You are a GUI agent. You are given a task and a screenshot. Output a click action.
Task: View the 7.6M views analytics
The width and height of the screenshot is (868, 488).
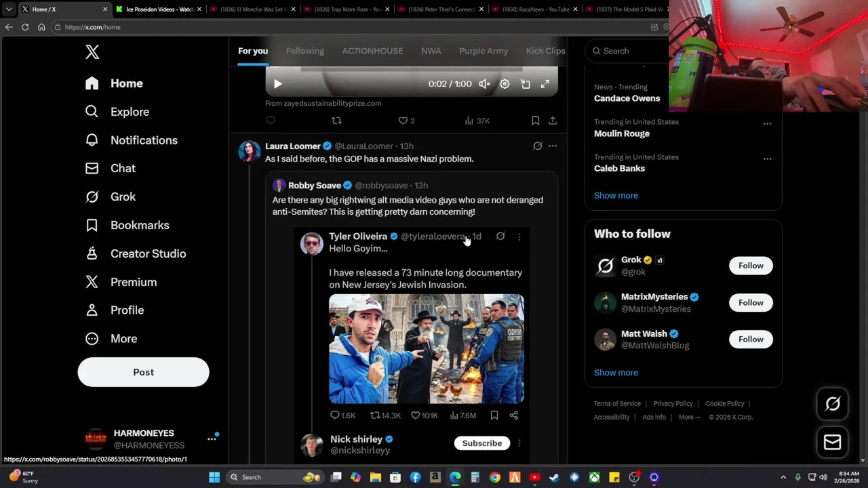tap(463, 415)
